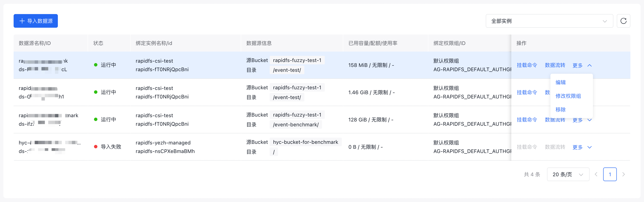Click 默认权限组 in the 导入失败 row

446,142
